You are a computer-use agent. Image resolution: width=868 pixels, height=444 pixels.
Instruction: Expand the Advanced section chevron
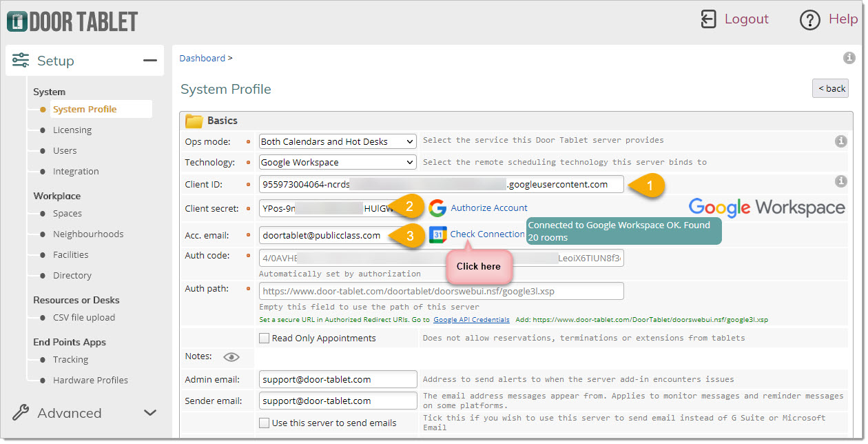tap(150, 413)
